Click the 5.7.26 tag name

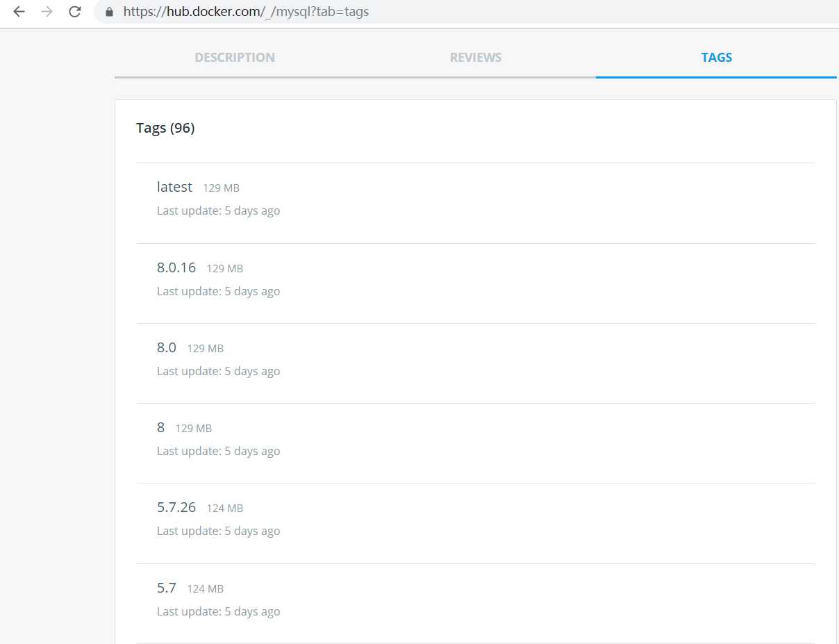point(176,507)
